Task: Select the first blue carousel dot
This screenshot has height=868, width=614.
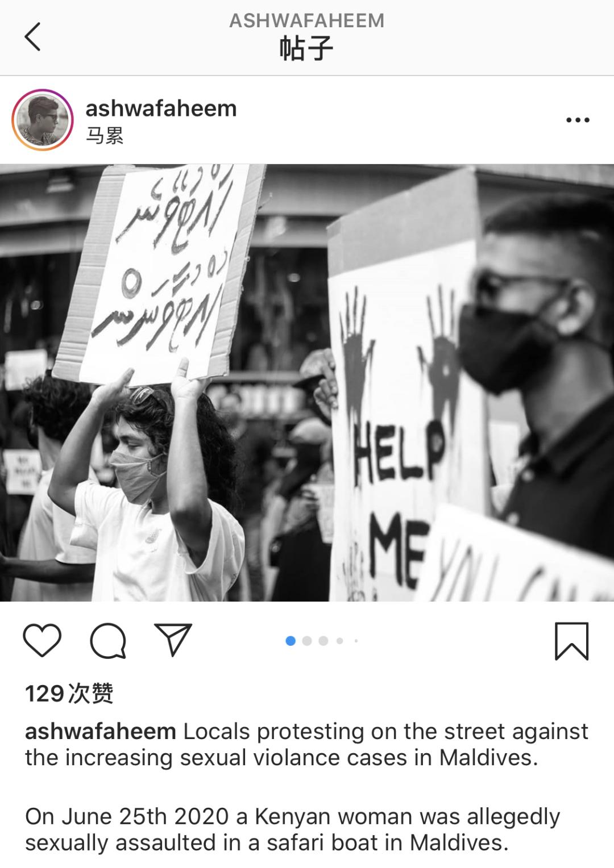Action: click(x=291, y=641)
